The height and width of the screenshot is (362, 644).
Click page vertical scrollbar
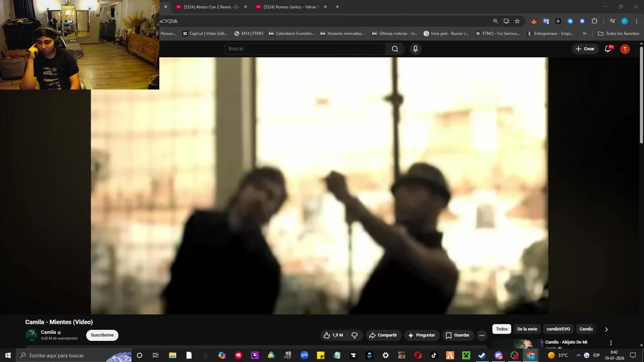click(x=641, y=95)
